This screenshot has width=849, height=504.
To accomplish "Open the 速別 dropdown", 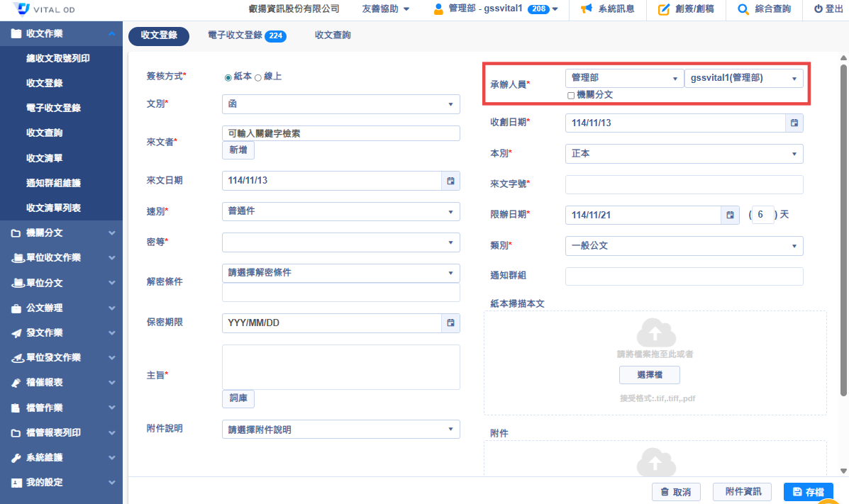I will point(340,211).
